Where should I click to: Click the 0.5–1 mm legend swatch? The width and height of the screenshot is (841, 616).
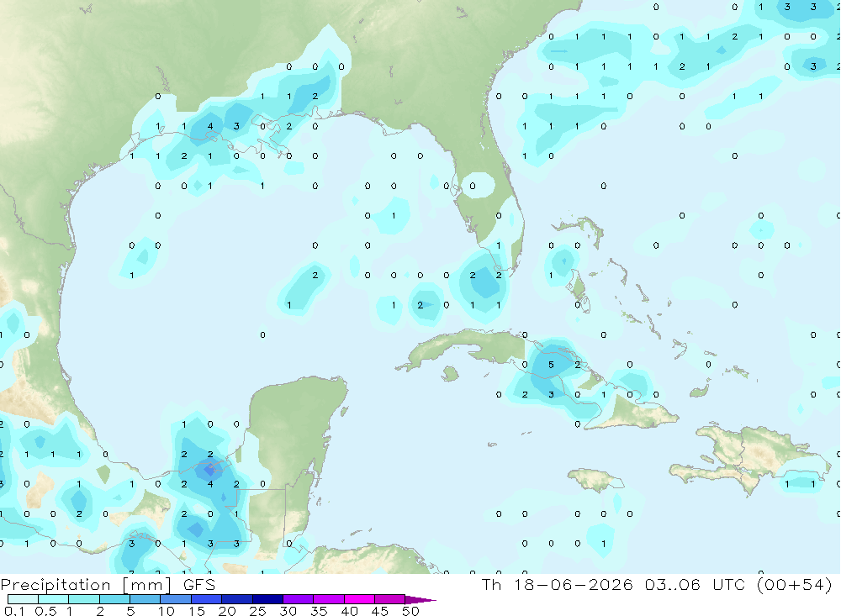[x=54, y=599]
